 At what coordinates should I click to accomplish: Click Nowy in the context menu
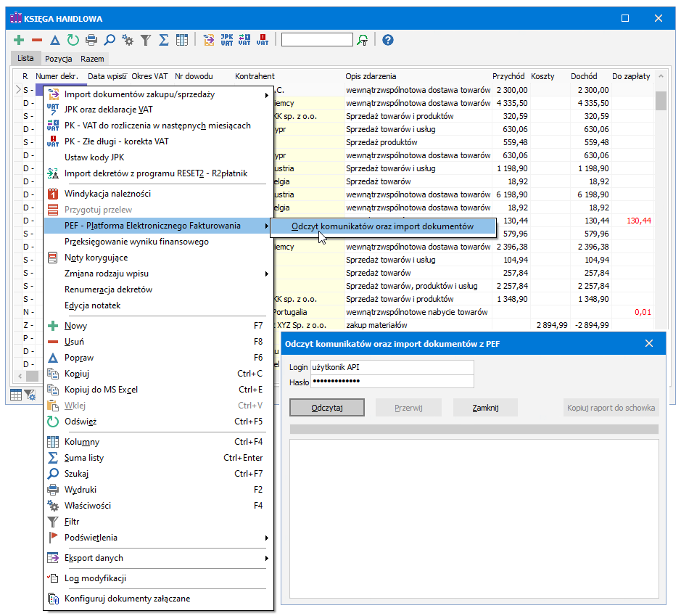pyautogui.click(x=159, y=326)
